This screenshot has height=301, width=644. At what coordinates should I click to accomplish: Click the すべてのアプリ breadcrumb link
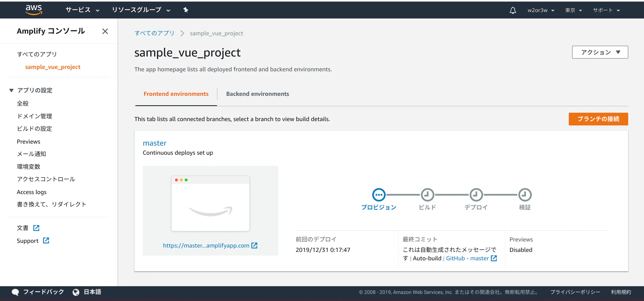(155, 33)
